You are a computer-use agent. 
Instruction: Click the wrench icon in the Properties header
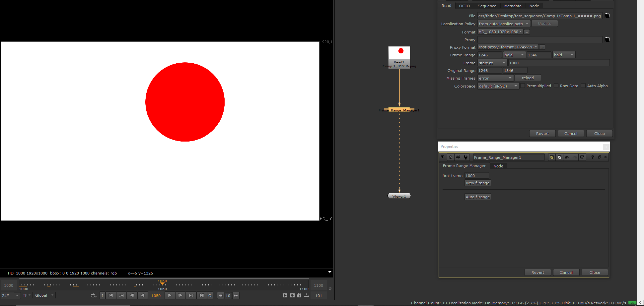tap(466, 157)
